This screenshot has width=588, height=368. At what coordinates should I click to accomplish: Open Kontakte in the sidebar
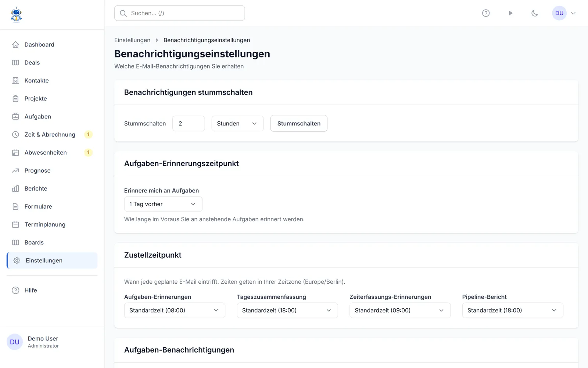coord(52,81)
